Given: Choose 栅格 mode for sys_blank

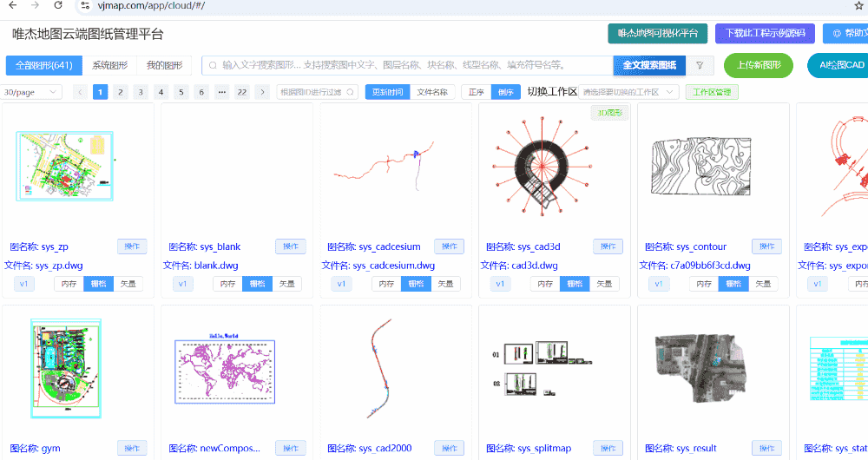Looking at the screenshot, I should pyautogui.click(x=258, y=284).
